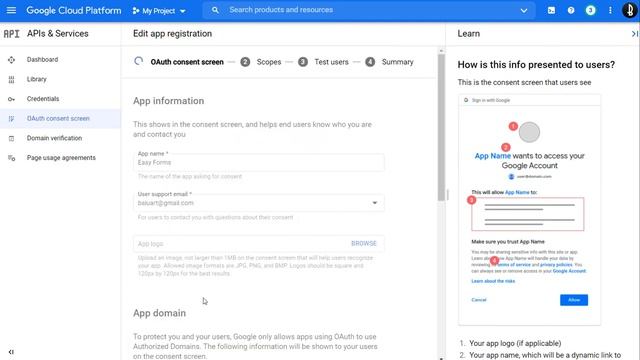
Task: Click the consent screen preview image
Action: click(529, 210)
